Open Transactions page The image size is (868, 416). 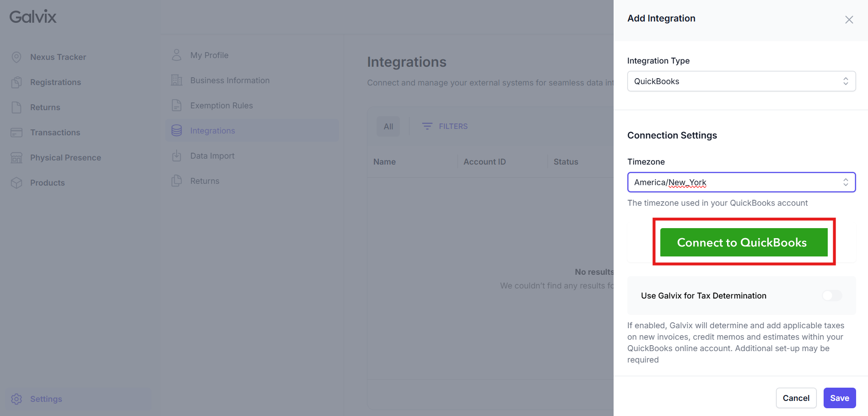(55, 133)
